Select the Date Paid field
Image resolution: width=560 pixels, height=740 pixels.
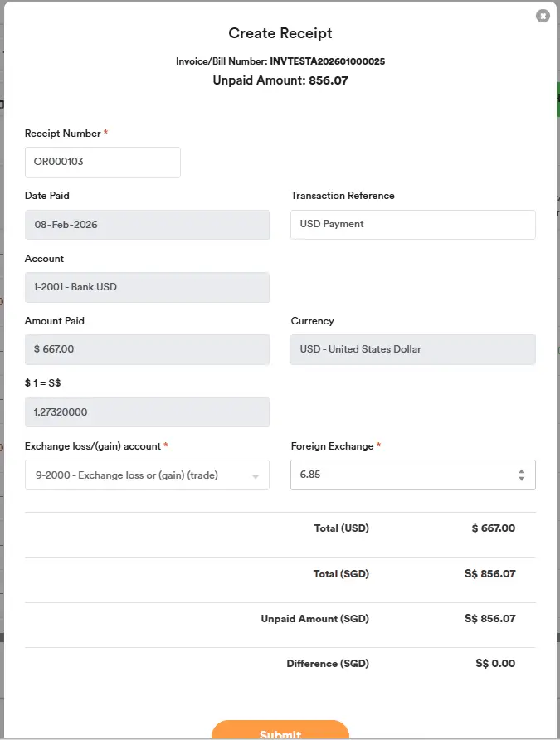pyautogui.click(x=147, y=224)
